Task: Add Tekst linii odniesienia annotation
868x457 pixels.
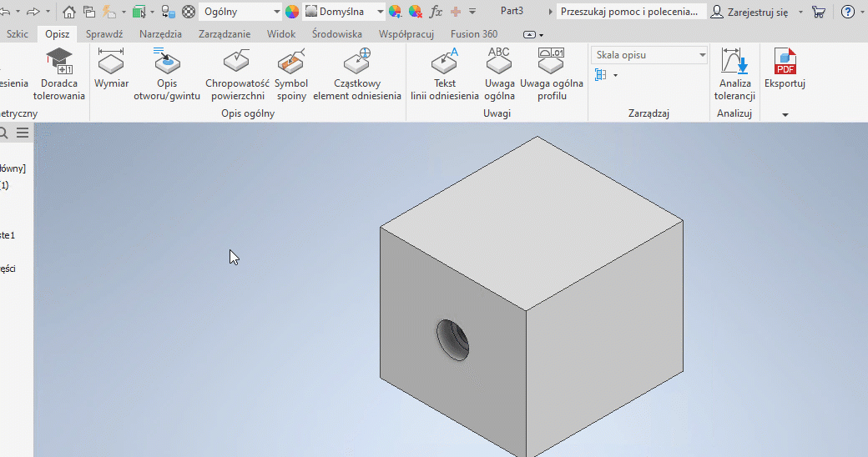Action: (x=445, y=74)
